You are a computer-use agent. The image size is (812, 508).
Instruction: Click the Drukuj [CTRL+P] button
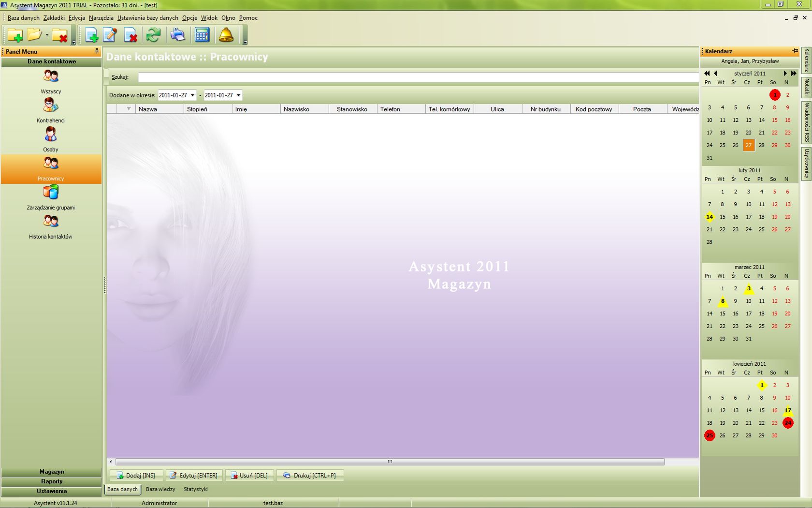pyautogui.click(x=310, y=476)
